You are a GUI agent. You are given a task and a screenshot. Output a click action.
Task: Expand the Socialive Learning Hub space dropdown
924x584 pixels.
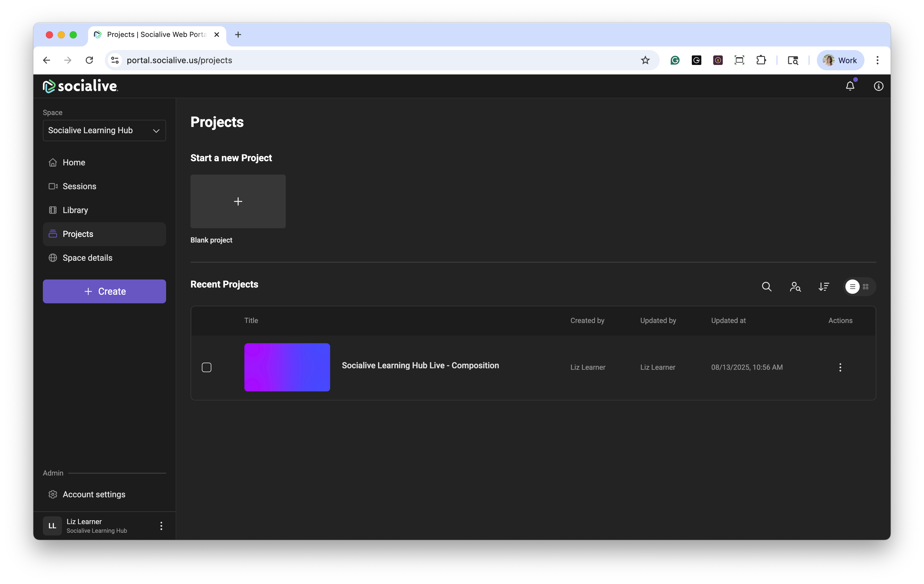coord(104,131)
